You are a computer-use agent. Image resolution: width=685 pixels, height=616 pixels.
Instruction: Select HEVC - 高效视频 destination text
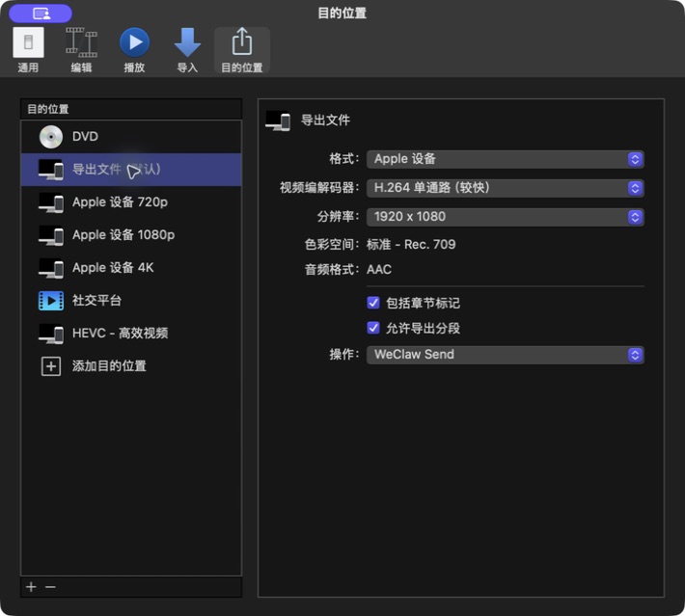point(121,334)
